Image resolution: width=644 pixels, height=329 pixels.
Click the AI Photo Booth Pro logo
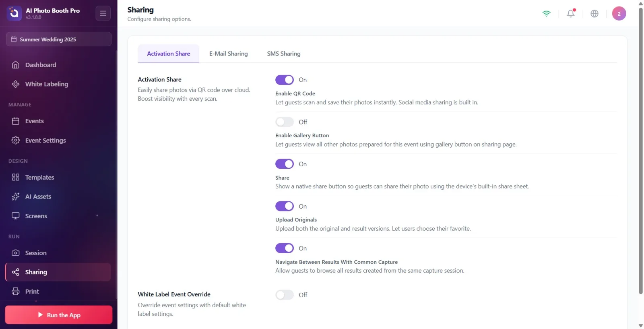coord(14,13)
